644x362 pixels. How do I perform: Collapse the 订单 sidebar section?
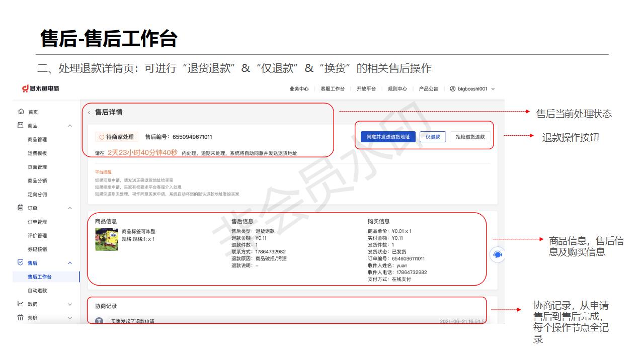tap(70, 208)
